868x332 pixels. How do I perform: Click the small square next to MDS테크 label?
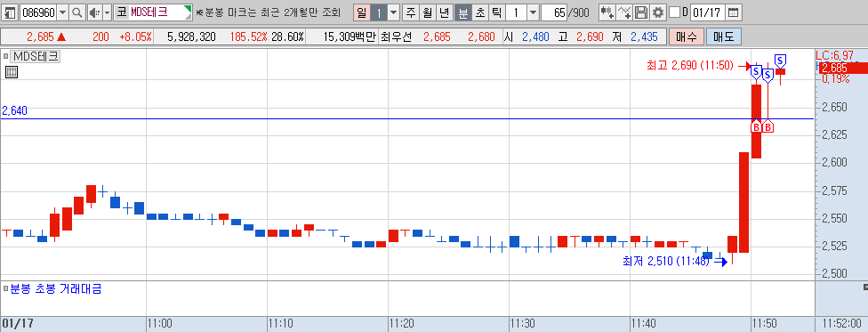pos(6,57)
